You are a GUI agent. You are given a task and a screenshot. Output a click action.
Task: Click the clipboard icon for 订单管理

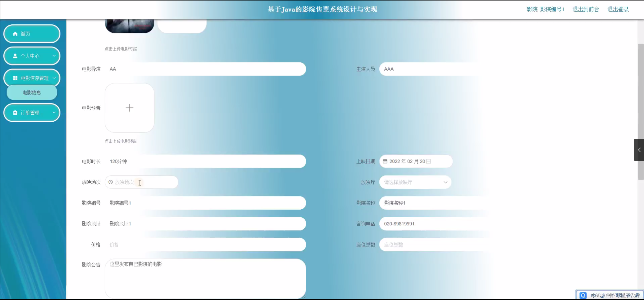pyautogui.click(x=15, y=113)
